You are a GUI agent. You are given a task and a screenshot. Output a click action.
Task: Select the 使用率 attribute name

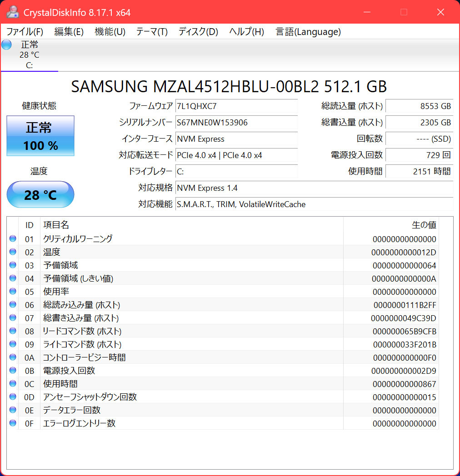click(x=56, y=292)
